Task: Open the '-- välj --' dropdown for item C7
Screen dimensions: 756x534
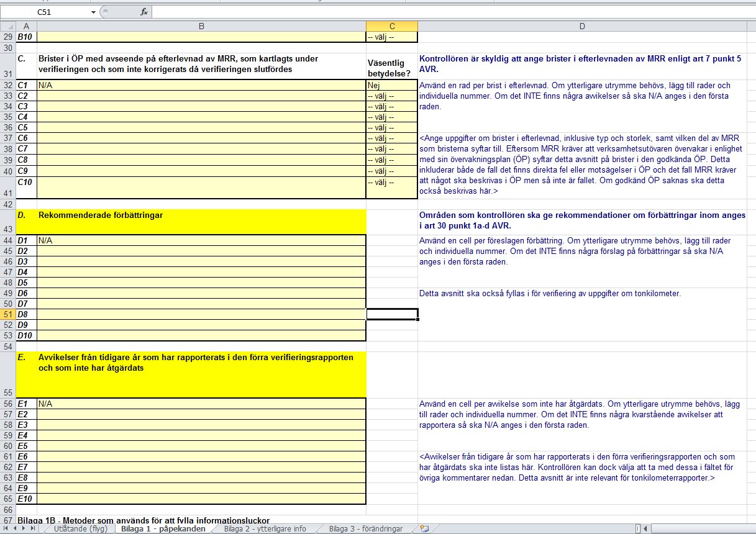Action: coord(392,149)
